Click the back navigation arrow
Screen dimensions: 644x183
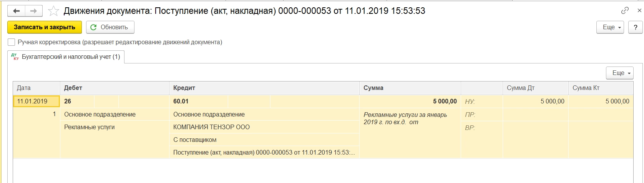16,11
